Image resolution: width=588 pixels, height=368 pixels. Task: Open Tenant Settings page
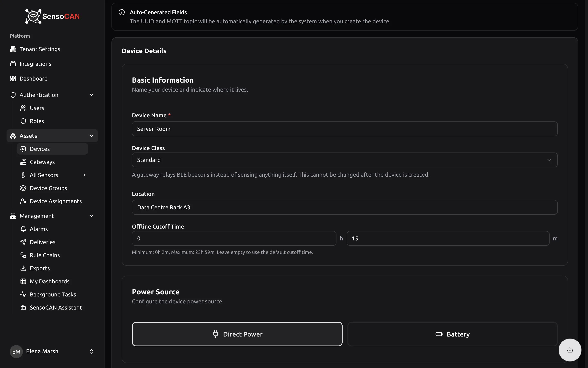[x=52, y=49]
